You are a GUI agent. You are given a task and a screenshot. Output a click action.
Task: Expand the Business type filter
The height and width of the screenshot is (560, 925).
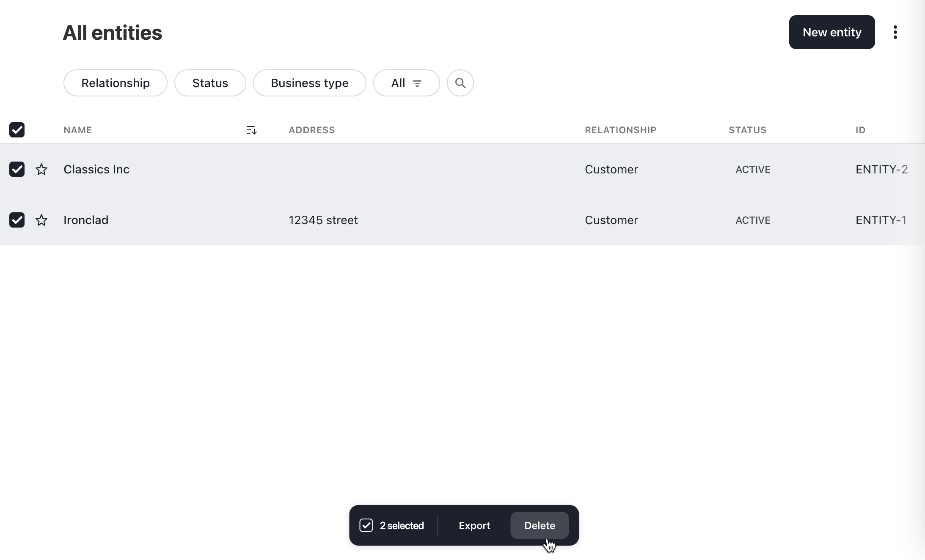(x=309, y=83)
